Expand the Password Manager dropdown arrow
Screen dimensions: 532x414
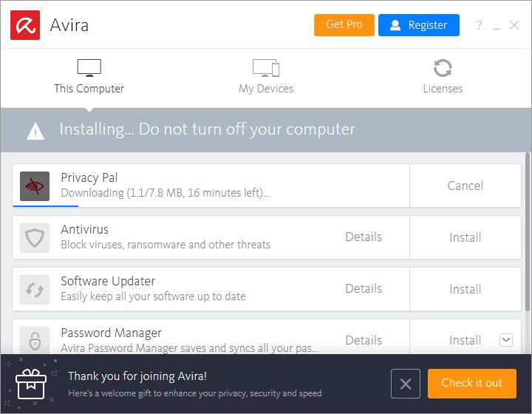click(x=505, y=340)
